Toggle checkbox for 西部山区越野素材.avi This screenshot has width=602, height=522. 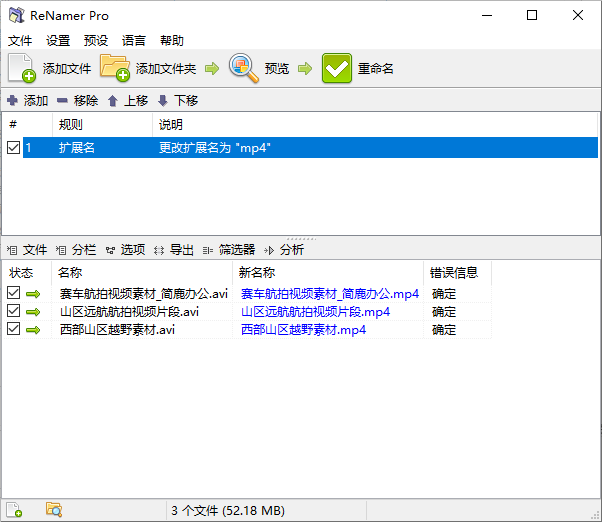coord(13,329)
